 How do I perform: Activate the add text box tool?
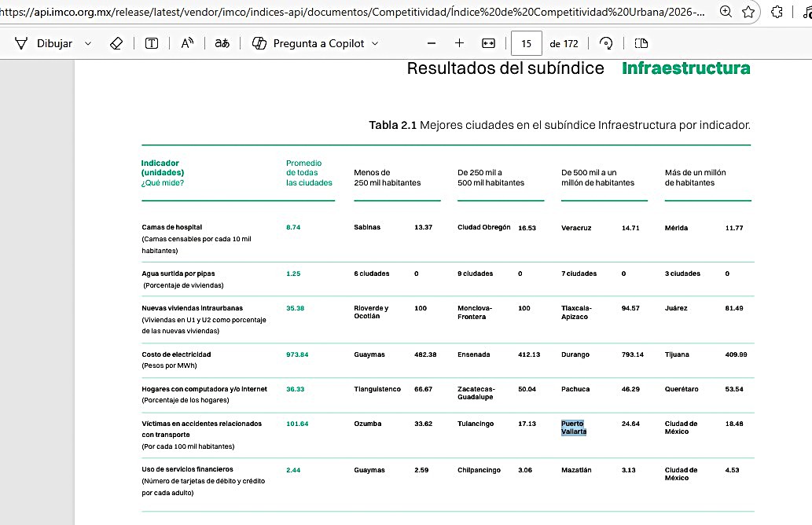[x=152, y=43]
